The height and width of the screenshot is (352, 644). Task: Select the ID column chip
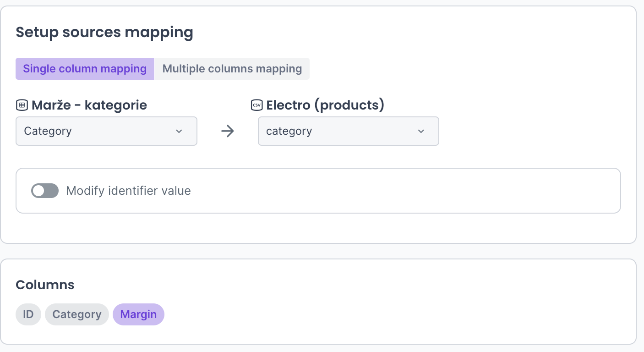[28, 314]
